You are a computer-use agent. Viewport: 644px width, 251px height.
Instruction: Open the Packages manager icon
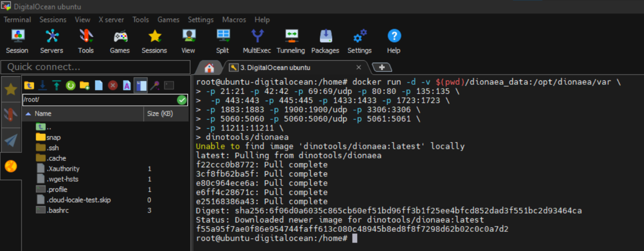tap(325, 41)
